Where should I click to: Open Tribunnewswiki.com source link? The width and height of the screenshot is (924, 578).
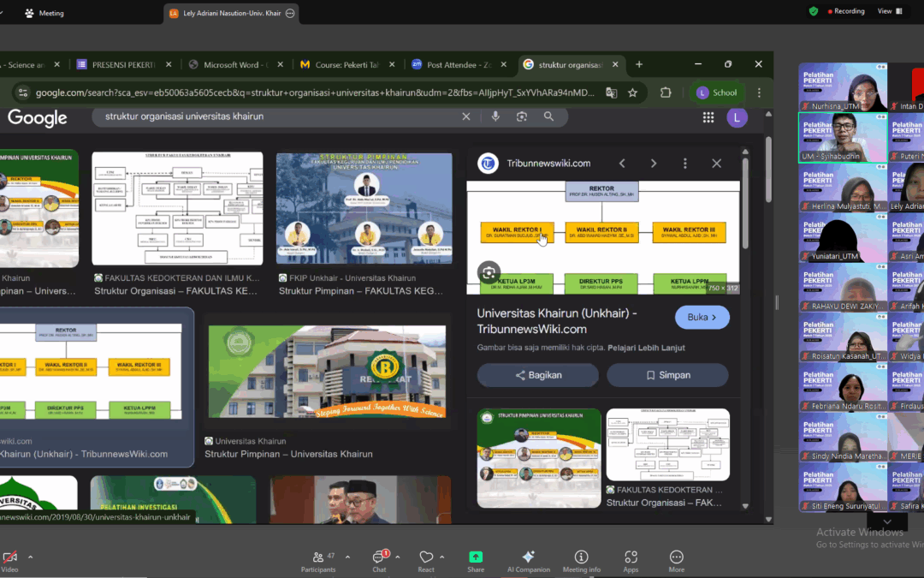coord(548,164)
